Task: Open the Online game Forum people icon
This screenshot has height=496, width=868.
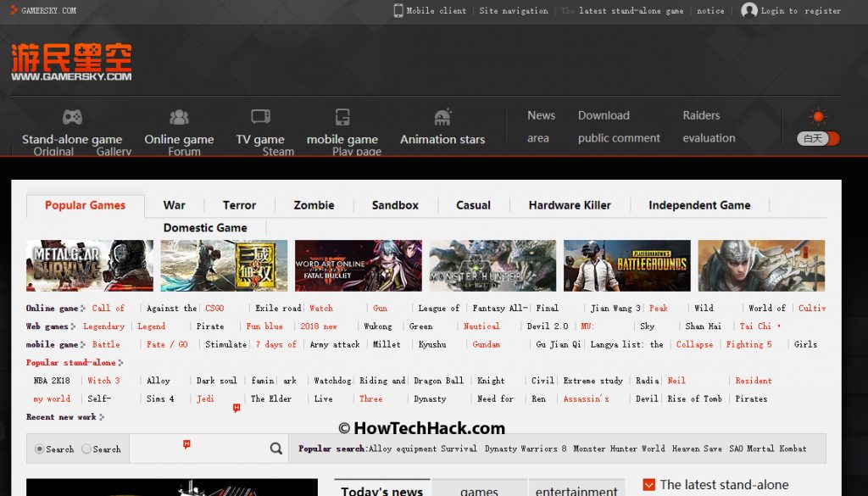Action: (x=179, y=115)
